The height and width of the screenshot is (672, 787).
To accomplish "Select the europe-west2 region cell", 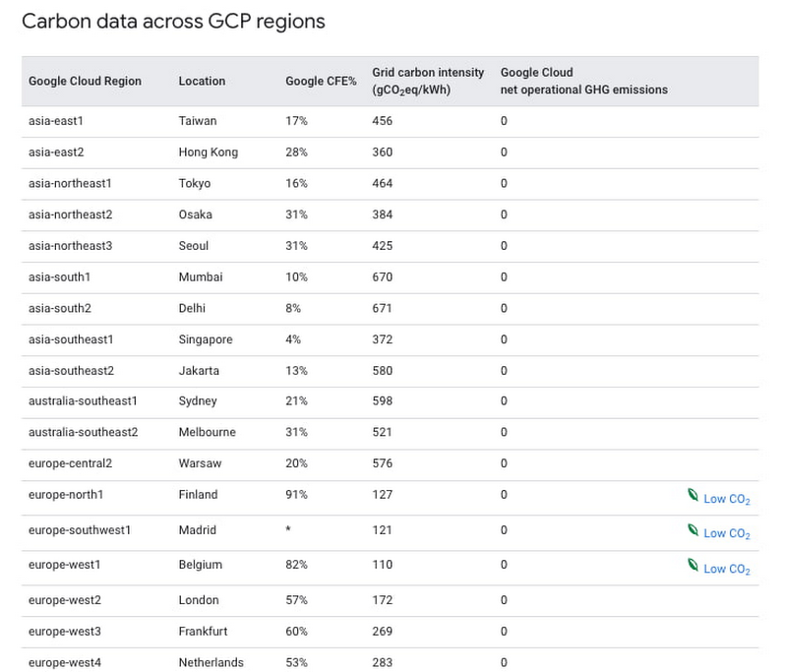I will coord(65,600).
